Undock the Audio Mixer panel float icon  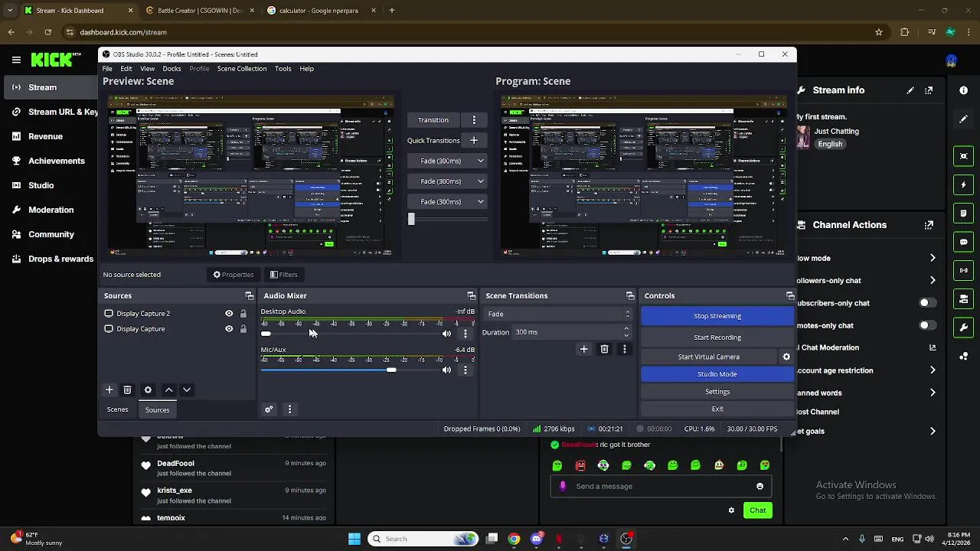pyautogui.click(x=471, y=295)
